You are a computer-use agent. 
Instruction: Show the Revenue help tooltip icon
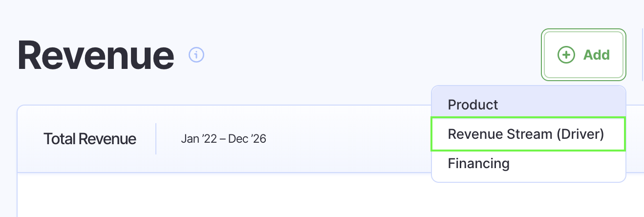196,55
